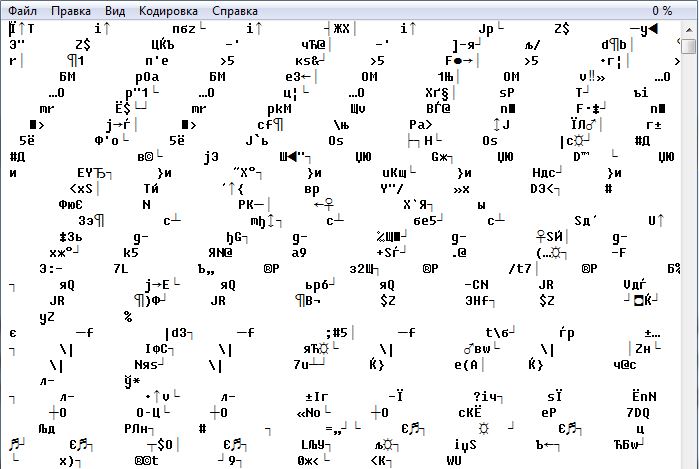Click the text 'sP'
This screenshot has width=699, height=469.
coord(507,93)
